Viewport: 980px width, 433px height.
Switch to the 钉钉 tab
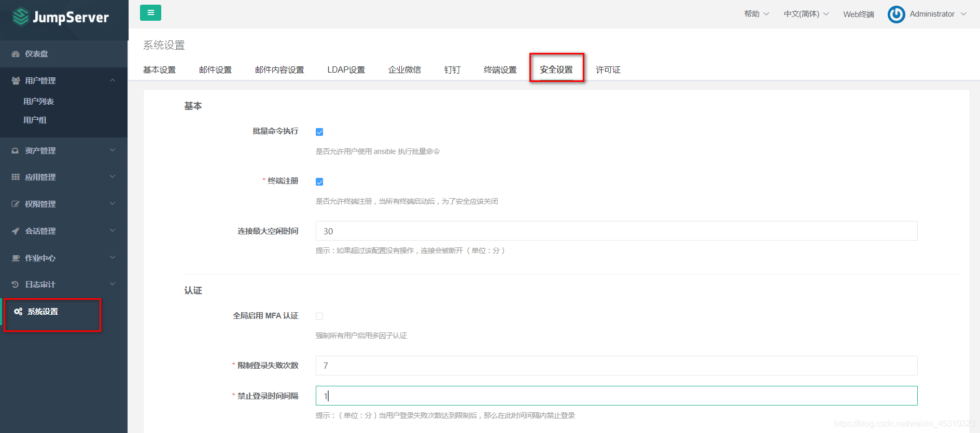(452, 69)
